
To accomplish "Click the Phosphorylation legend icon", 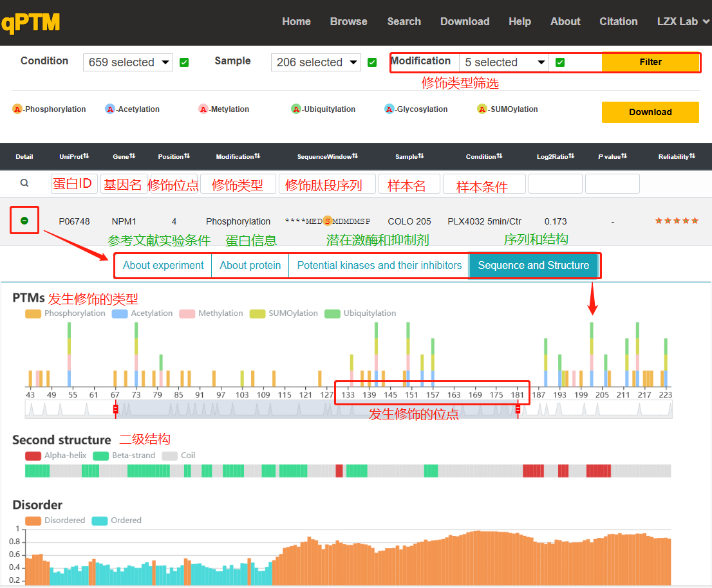I will [x=17, y=109].
